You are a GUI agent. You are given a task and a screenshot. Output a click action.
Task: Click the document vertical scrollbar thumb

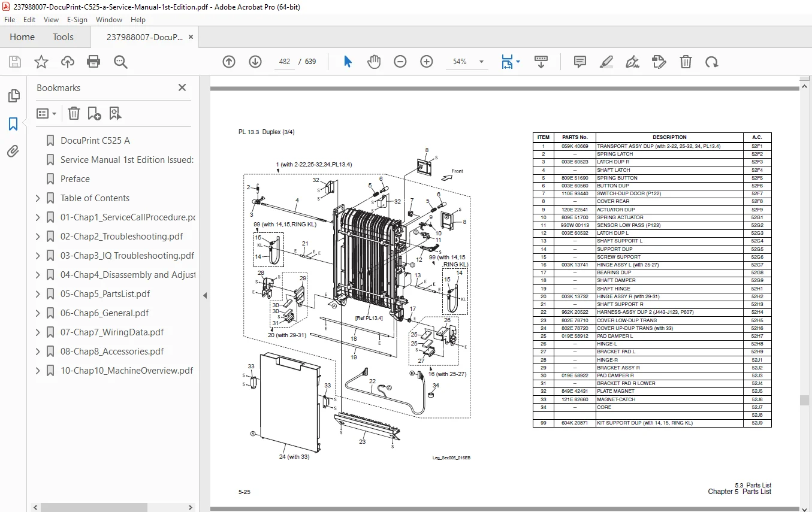[804, 401]
